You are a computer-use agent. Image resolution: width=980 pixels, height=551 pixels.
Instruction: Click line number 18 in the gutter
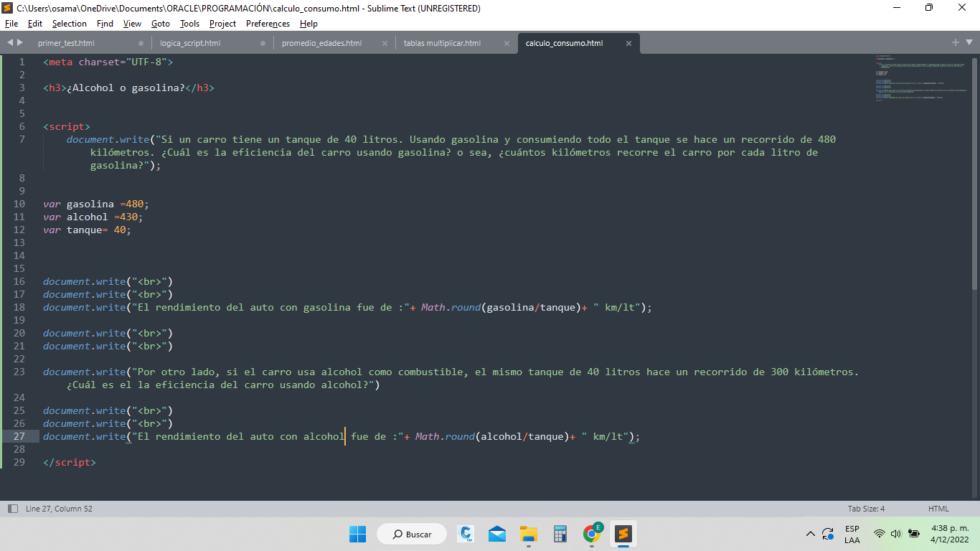click(x=19, y=307)
